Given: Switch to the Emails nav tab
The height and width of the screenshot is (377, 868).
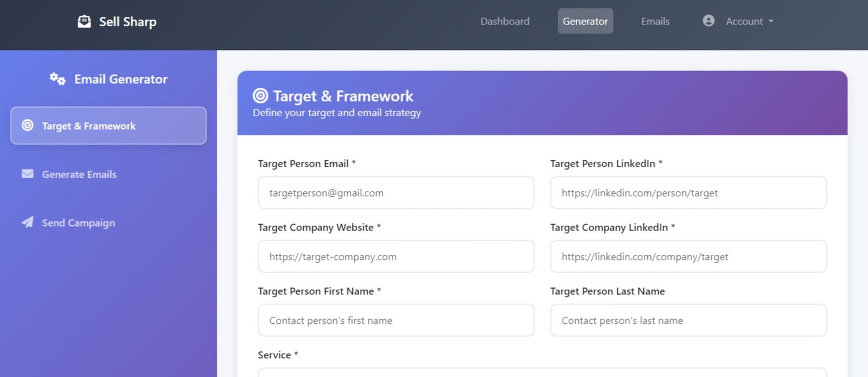Looking at the screenshot, I should 655,21.
